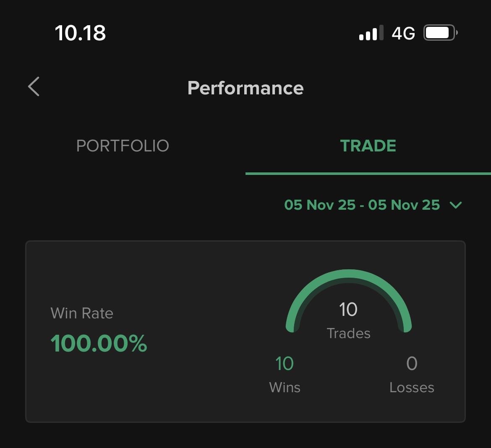Expand the date range chevron arrow
Image resolution: width=491 pixels, height=448 pixels.
(x=455, y=205)
